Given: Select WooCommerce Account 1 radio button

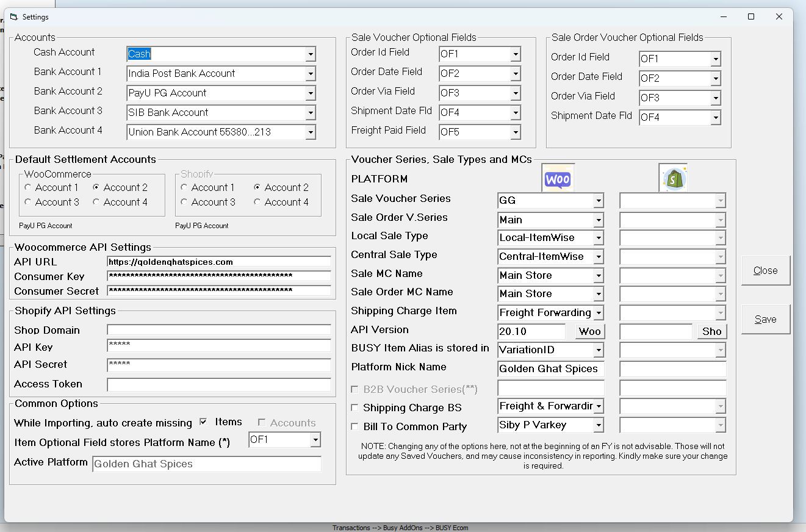Looking at the screenshot, I should tap(28, 187).
